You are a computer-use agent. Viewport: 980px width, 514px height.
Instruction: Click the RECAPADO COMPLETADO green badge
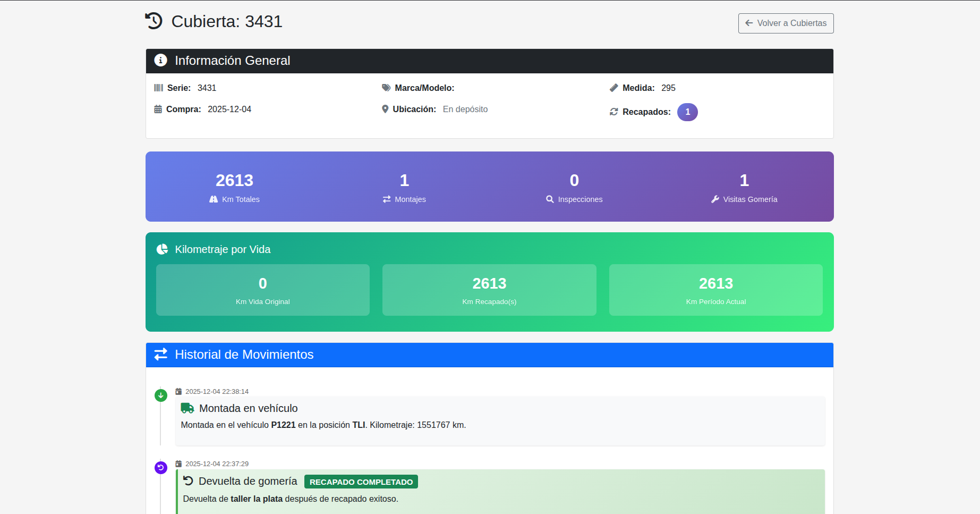[361, 482]
